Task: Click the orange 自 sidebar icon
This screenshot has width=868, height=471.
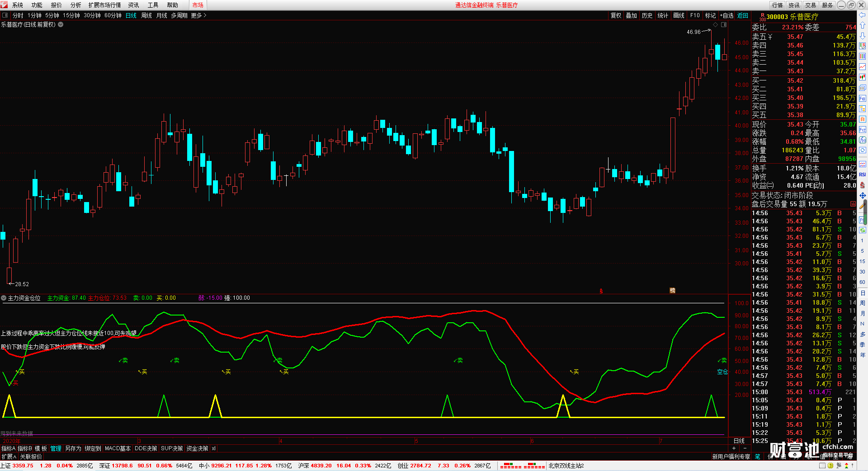Action: coord(863,119)
